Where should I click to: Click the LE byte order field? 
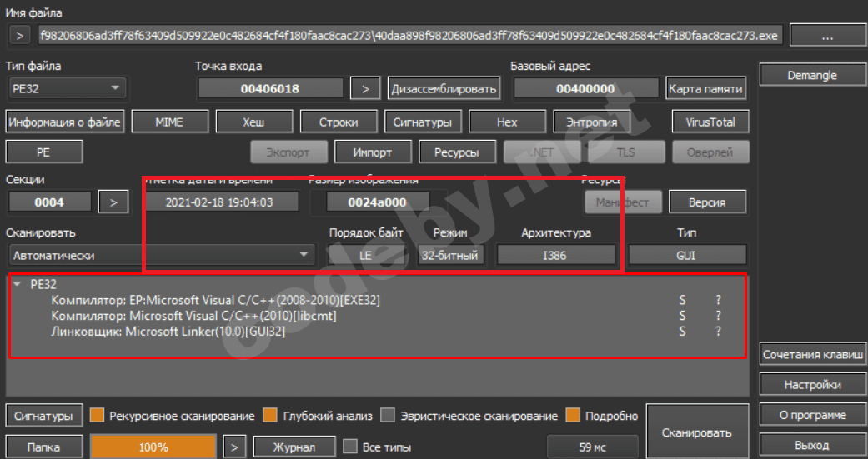click(x=366, y=255)
